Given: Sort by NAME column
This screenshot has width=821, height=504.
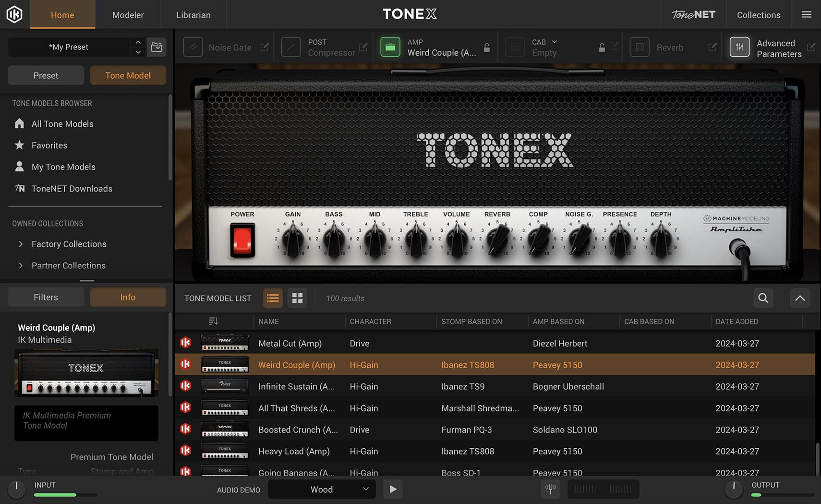Looking at the screenshot, I should point(268,322).
